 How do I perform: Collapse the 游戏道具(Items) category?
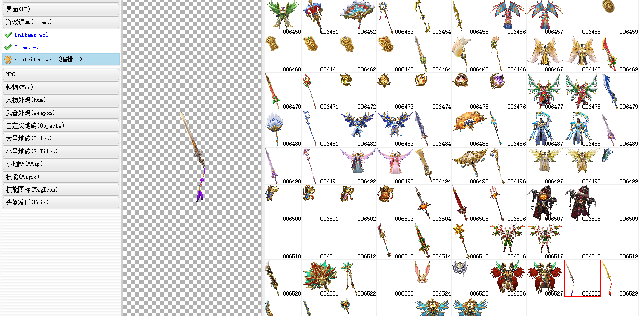(x=61, y=22)
